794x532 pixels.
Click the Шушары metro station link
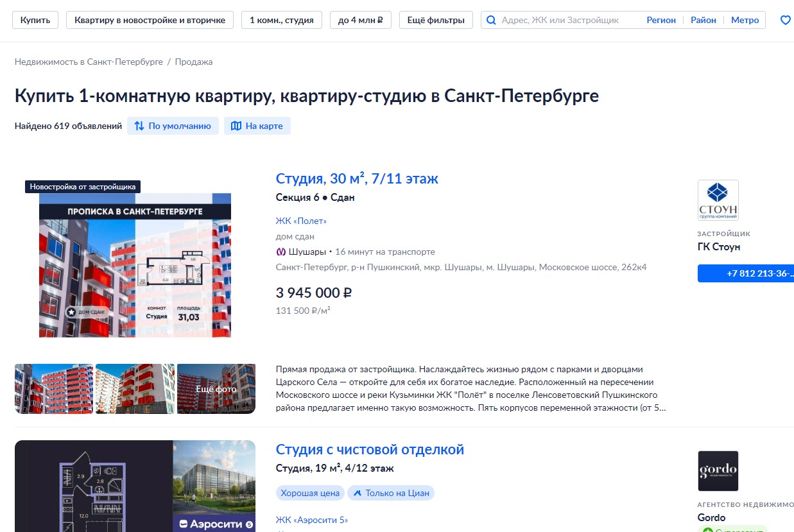[x=307, y=252]
